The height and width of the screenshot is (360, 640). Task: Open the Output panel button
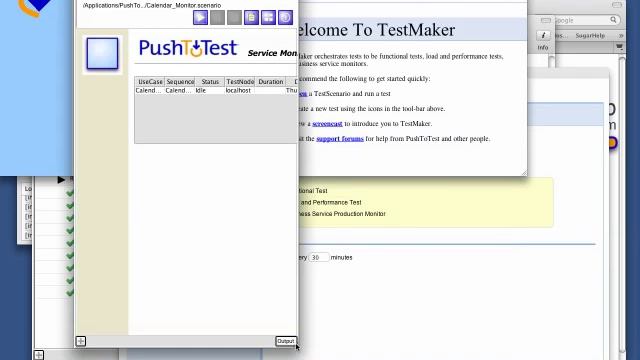click(286, 341)
